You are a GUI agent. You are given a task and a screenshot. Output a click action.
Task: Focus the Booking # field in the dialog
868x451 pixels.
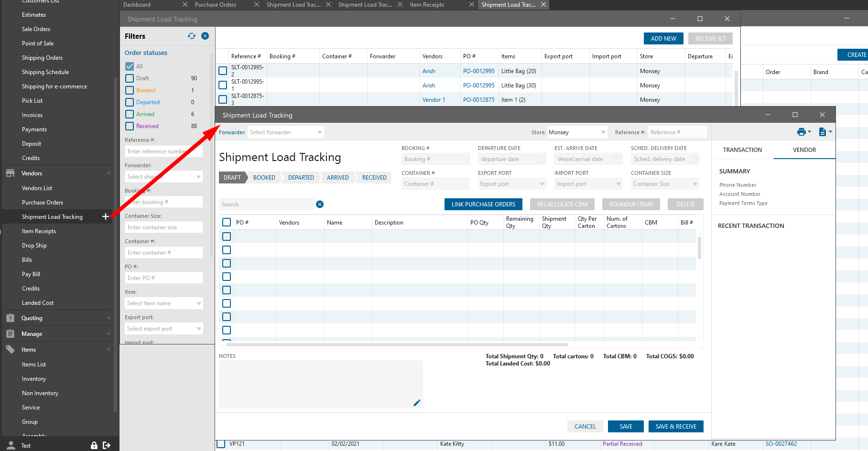tap(435, 159)
